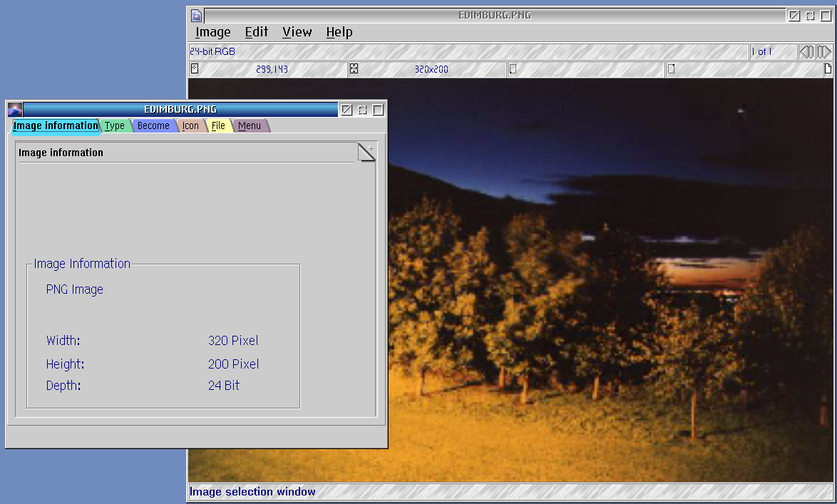Viewport: 837px width, 504px height.
Task: Select the Image information tab
Action: (56, 126)
